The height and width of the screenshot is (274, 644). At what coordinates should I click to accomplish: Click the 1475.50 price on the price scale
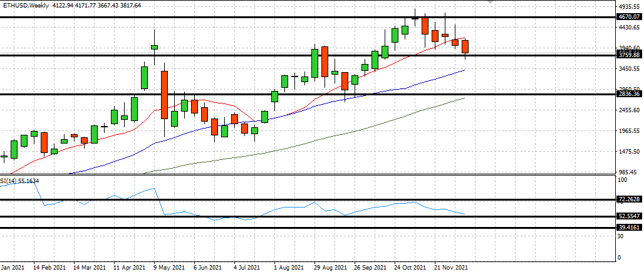[628, 152]
